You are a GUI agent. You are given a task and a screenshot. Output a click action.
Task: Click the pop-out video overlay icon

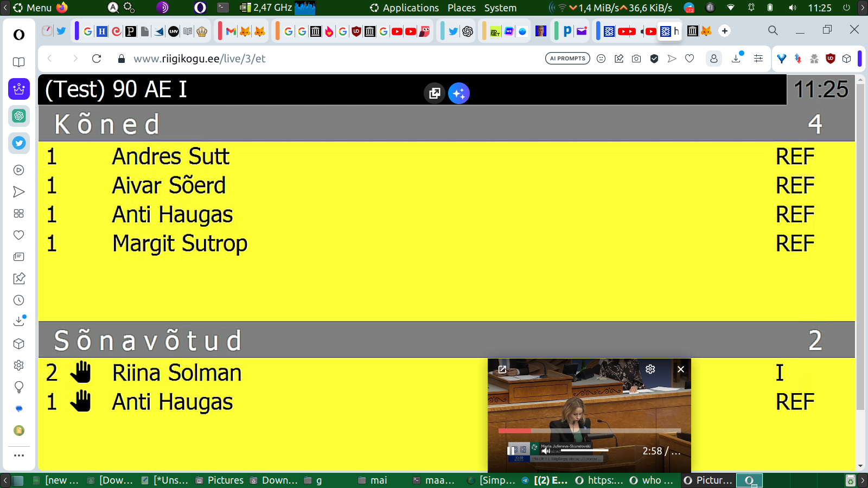point(435,93)
